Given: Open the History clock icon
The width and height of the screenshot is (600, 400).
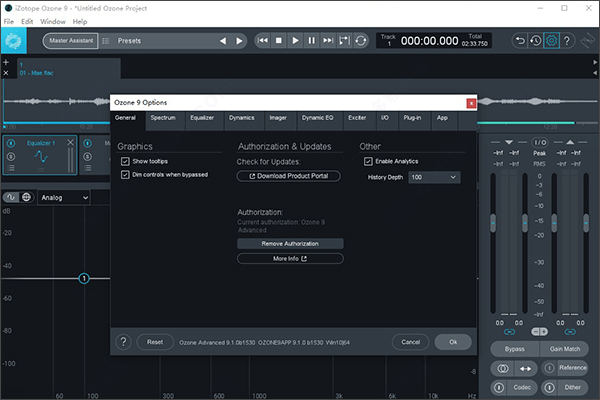Looking at the screenshot, I should (536, 41).
